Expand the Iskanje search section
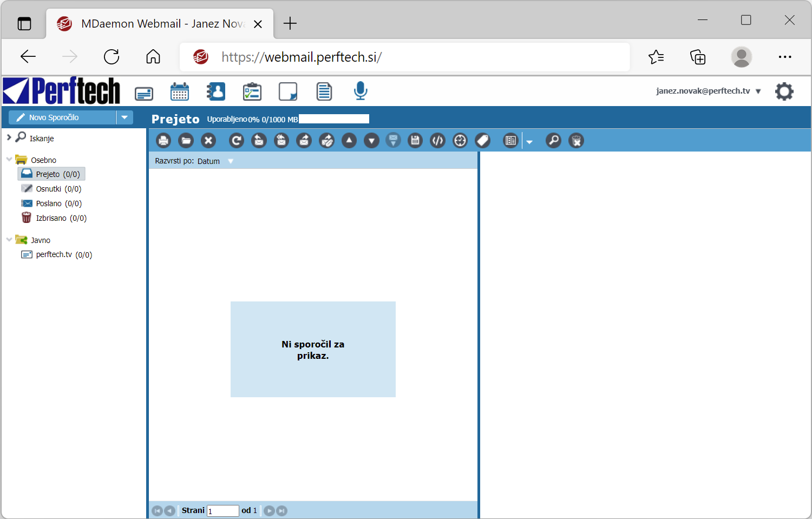 [x=9, y=137]
